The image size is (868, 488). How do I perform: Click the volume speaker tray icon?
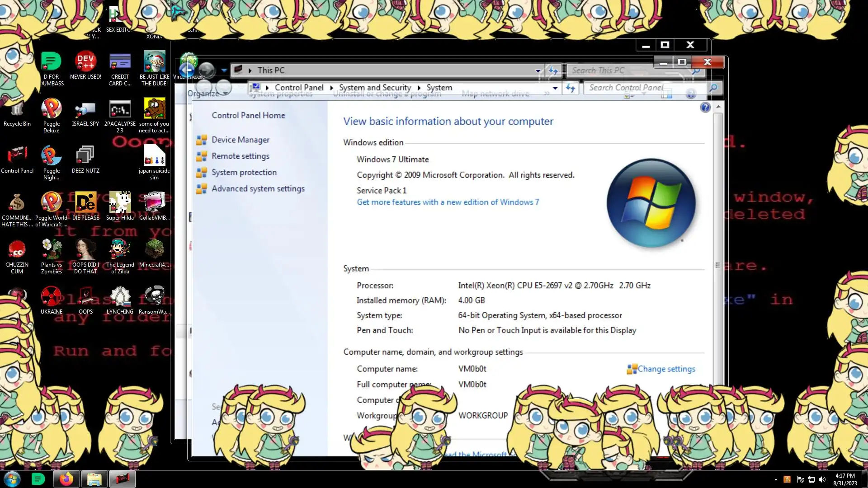click(x=822, y=479)
